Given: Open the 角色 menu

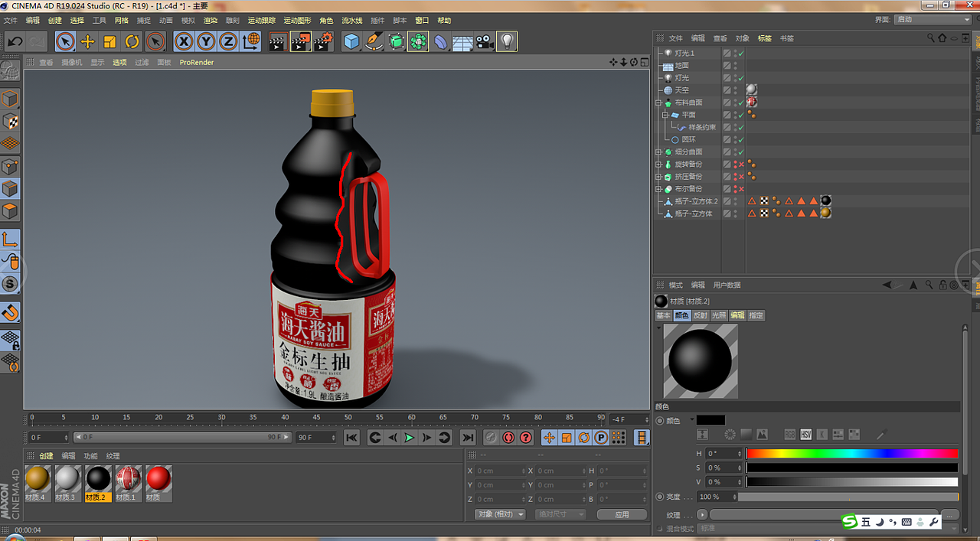Looking at the screenshot, I should [x=326, y=20].
